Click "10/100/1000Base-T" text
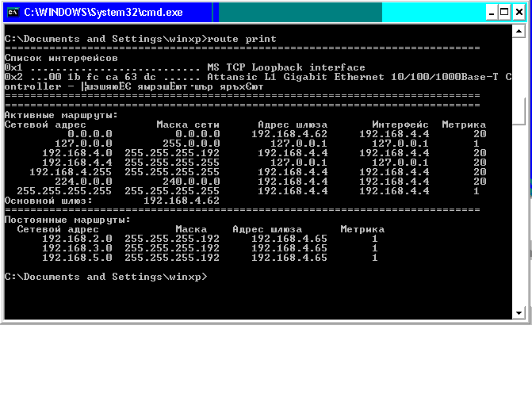Viewport: 532px width, 406px height. (x=444, y=77)
